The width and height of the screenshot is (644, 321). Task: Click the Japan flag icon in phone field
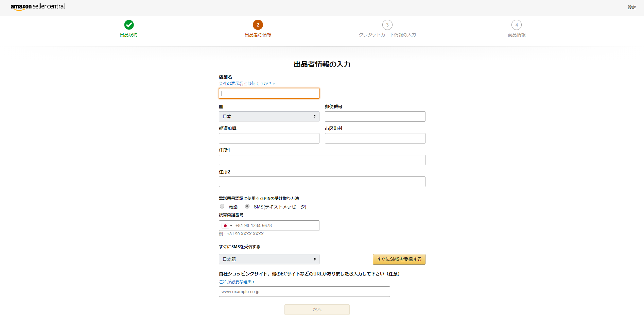(225, 225)
